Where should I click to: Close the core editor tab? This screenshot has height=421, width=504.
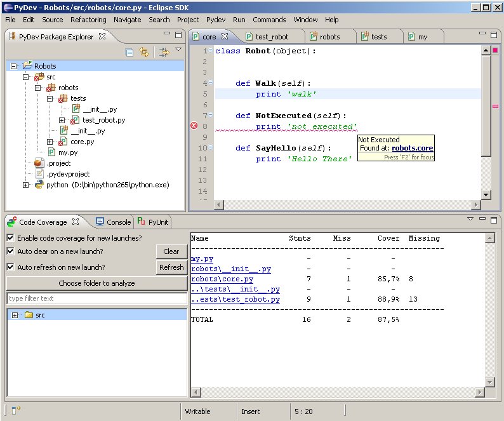tap(225, 36)
